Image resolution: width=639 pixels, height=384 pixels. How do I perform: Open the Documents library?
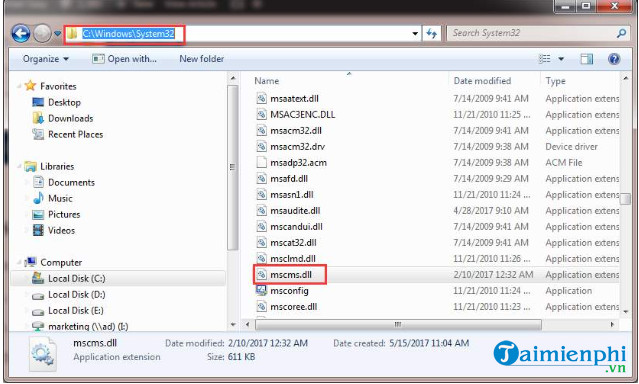71,183
